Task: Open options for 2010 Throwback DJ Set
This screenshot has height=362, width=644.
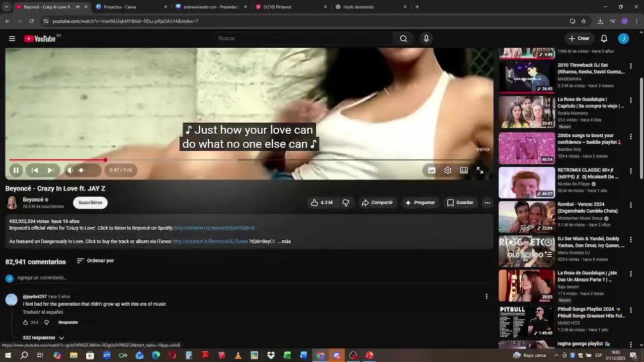Action: pos(631,66)
